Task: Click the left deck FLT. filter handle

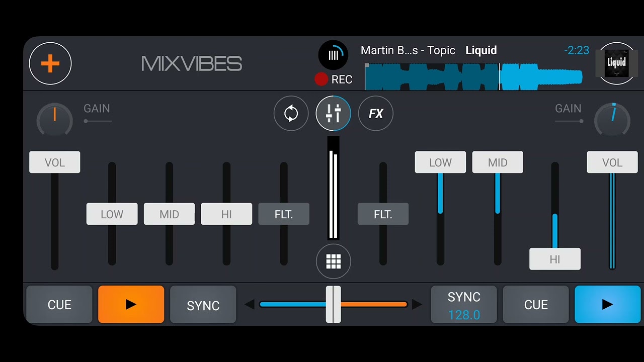Action: click(x=284, y=214)
